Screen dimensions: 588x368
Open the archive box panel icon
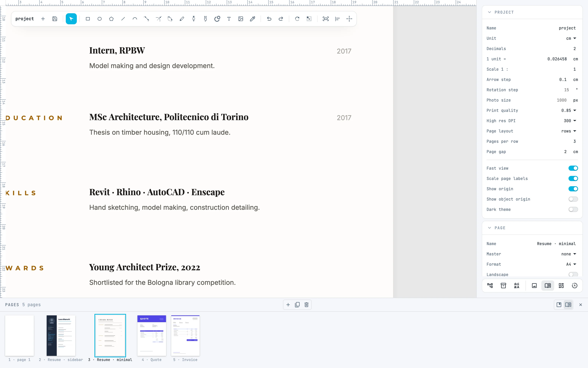pyautogui.click(x=503, y=286)
